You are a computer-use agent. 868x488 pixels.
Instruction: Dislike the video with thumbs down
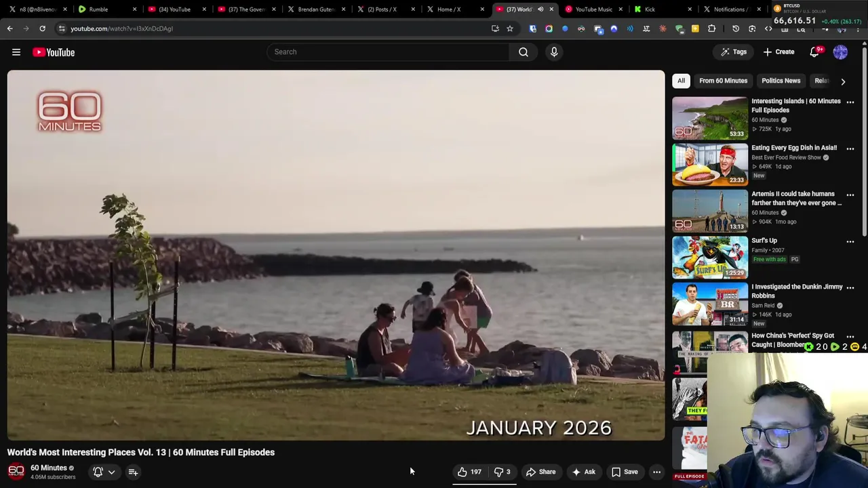pos(502,472)
